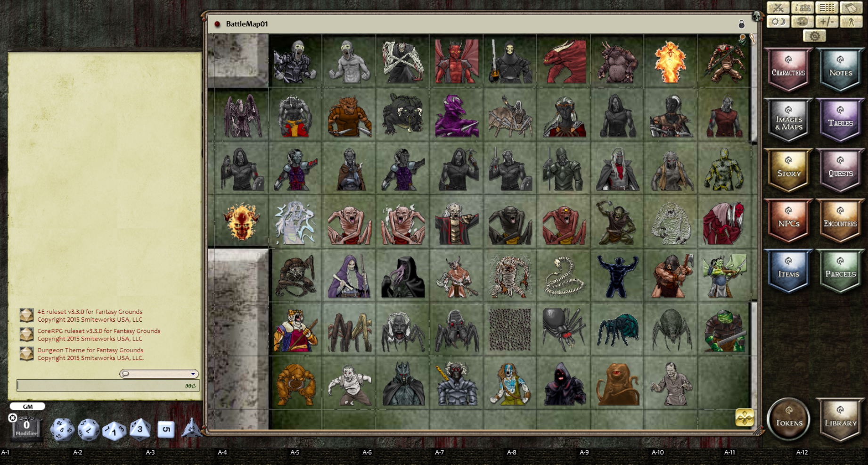Open Options using the gear icon
The width and height of the screenshot is (868, 465).
pyautogui.click(x=814, y=36)
